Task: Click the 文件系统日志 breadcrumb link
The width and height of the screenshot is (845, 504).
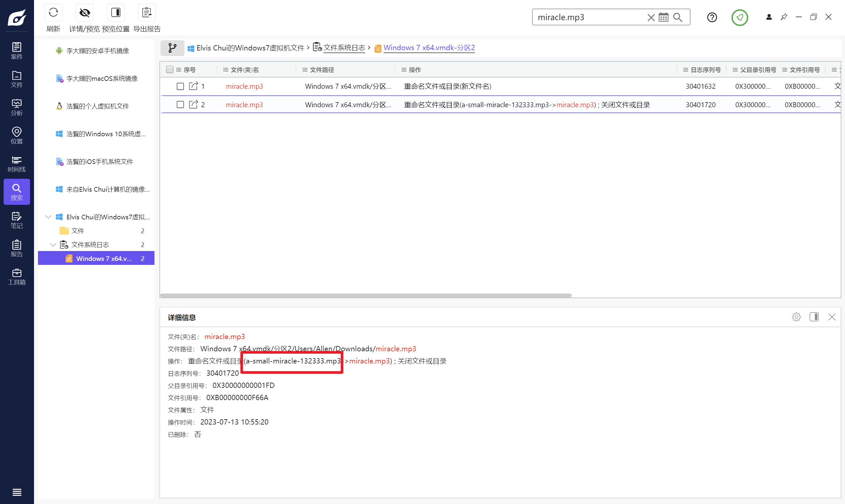Action: coord(344,48)
